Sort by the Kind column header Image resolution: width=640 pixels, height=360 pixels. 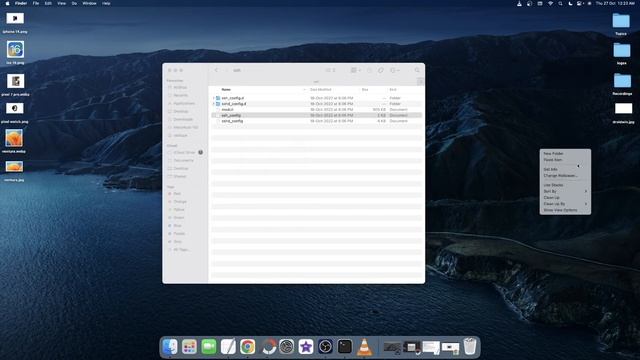click(393, 89)
